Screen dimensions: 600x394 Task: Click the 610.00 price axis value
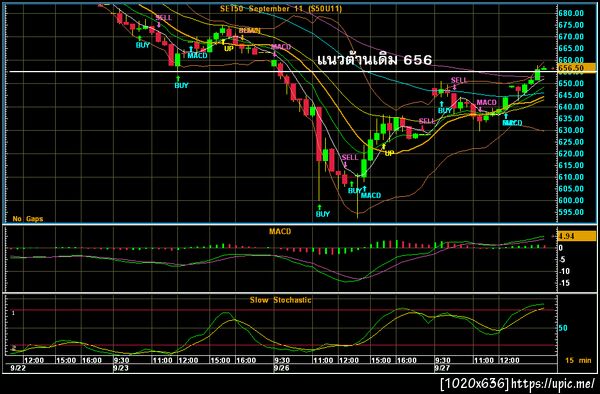tap(571, 177)
